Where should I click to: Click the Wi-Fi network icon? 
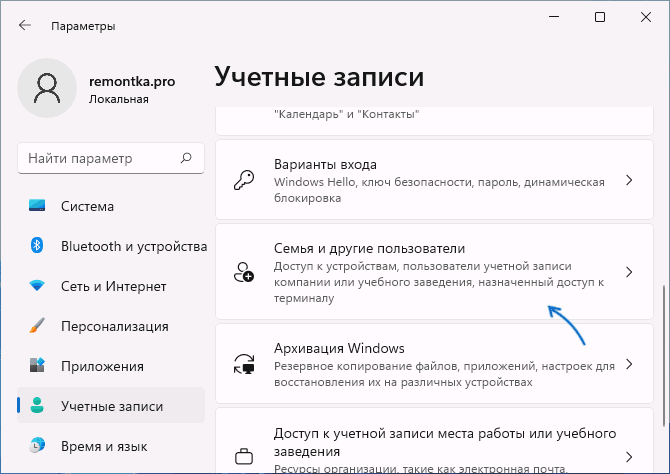[x=37, y=286]
